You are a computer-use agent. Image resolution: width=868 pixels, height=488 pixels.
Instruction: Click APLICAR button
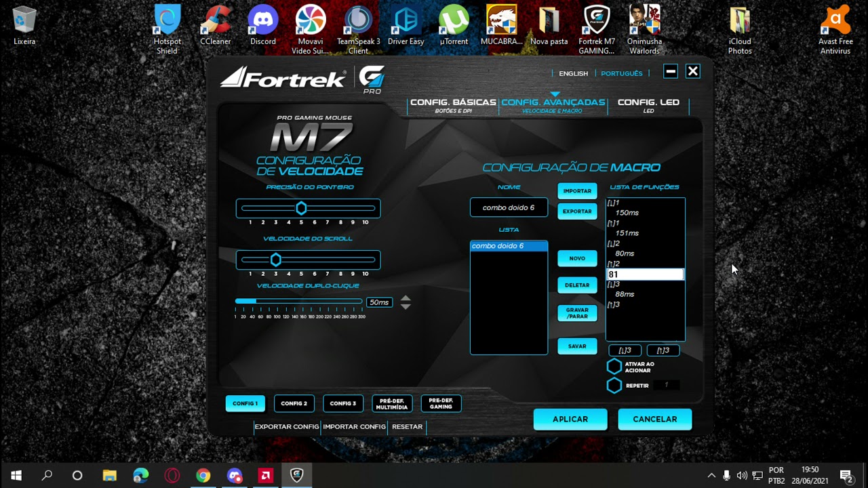click(570, 419)
